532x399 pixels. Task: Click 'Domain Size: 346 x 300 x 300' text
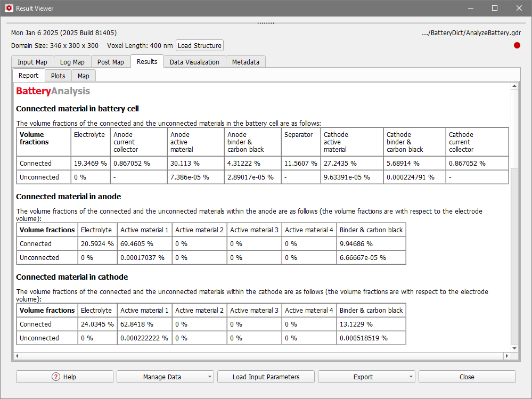coord(55,45)
